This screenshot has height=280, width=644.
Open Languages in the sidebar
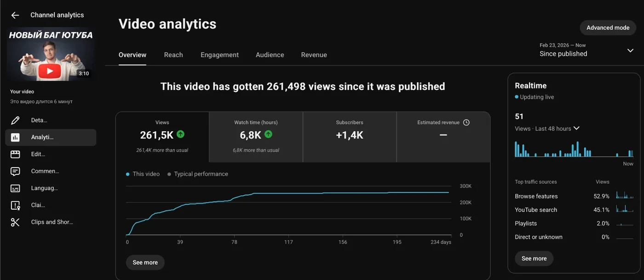tap(51, 188)
